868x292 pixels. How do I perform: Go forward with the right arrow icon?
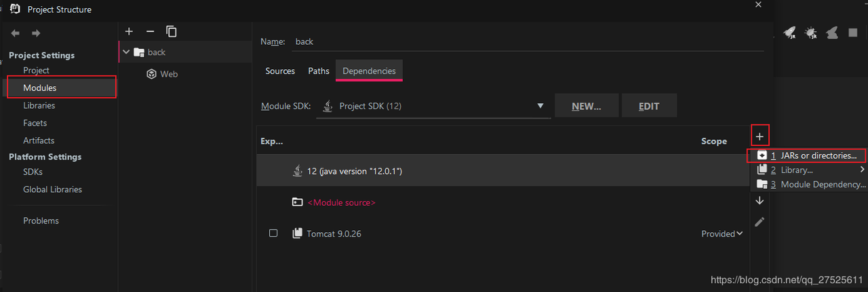coord(36,33)
